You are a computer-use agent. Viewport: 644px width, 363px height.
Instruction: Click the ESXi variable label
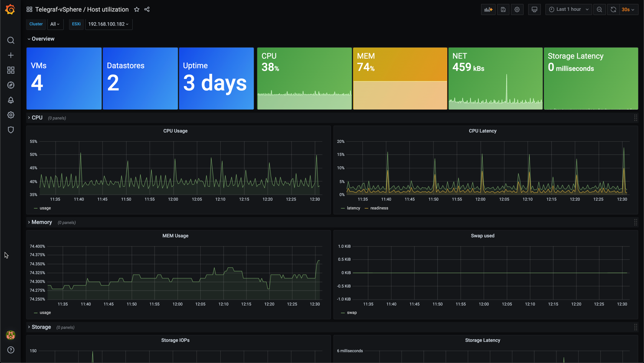pos(76,24)
